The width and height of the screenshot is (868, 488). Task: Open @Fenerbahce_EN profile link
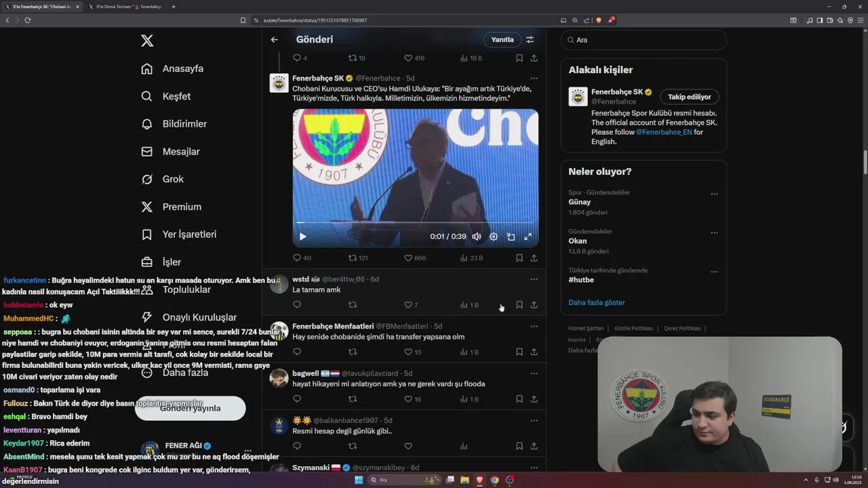coord(664,132)
